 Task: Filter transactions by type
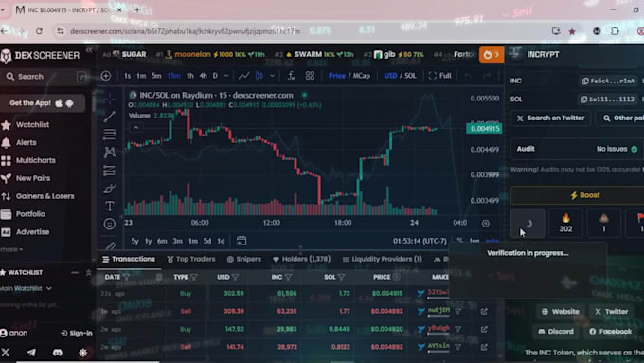click(x=194, y=277)
